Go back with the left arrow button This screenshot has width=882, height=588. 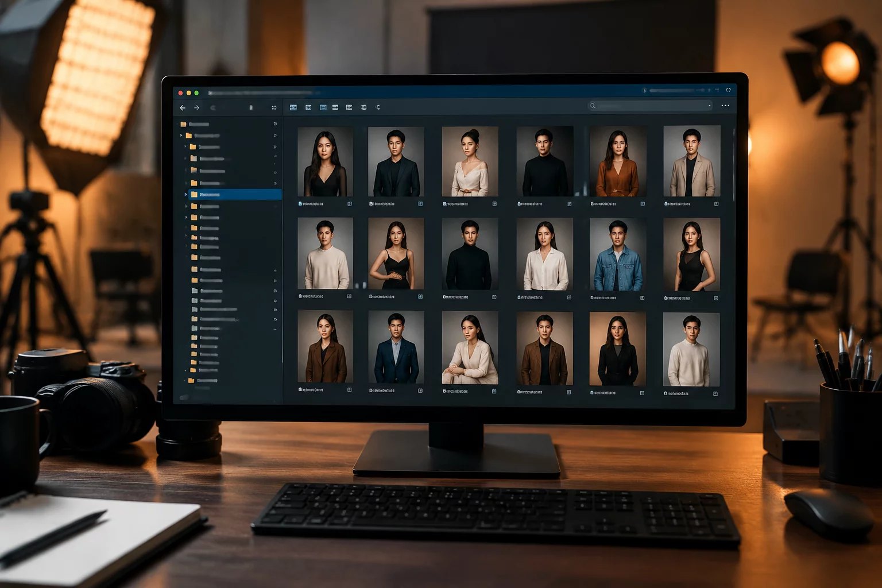point(183,108)
